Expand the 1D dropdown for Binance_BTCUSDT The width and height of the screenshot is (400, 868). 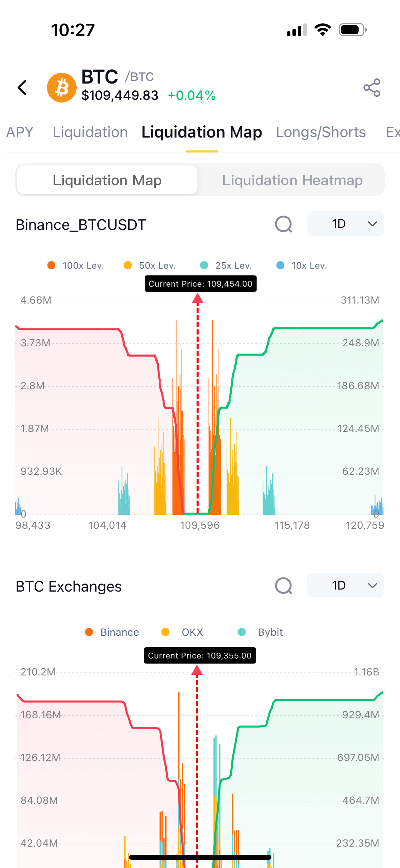pyautogui.click(x=345, y=224)
